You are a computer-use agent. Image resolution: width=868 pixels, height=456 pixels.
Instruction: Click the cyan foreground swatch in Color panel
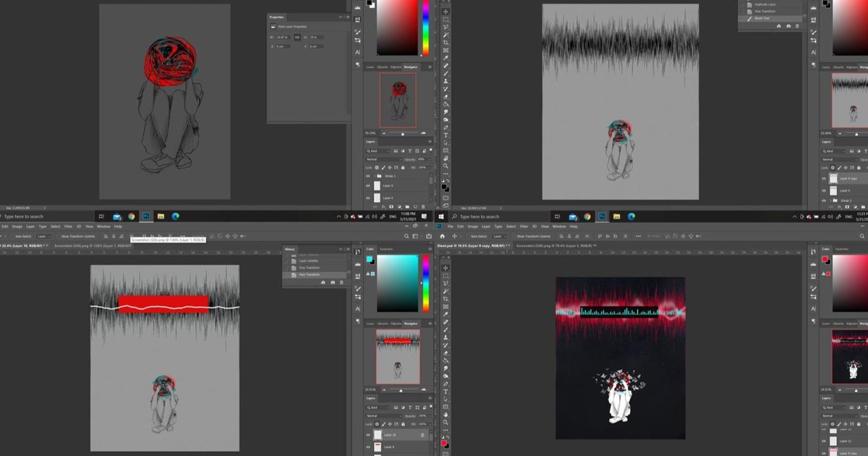369,259
